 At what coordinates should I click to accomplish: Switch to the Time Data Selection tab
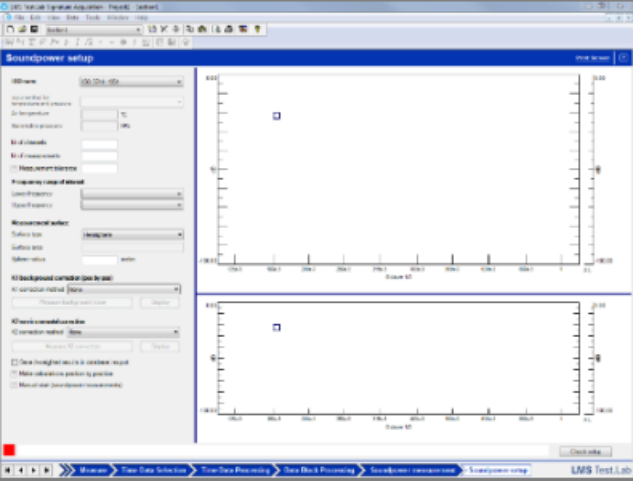[x=153, y=469]
